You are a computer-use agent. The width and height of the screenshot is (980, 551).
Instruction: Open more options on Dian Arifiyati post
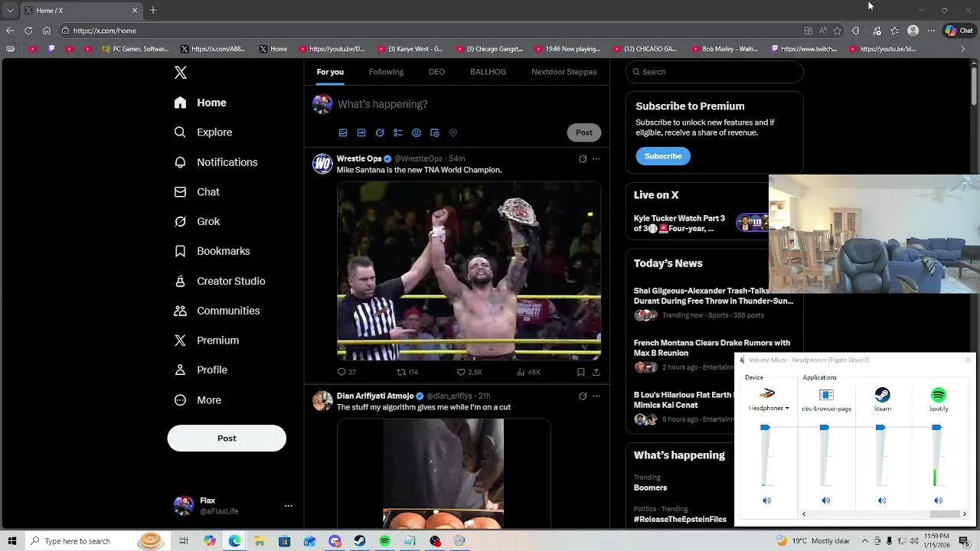point(596,396)
